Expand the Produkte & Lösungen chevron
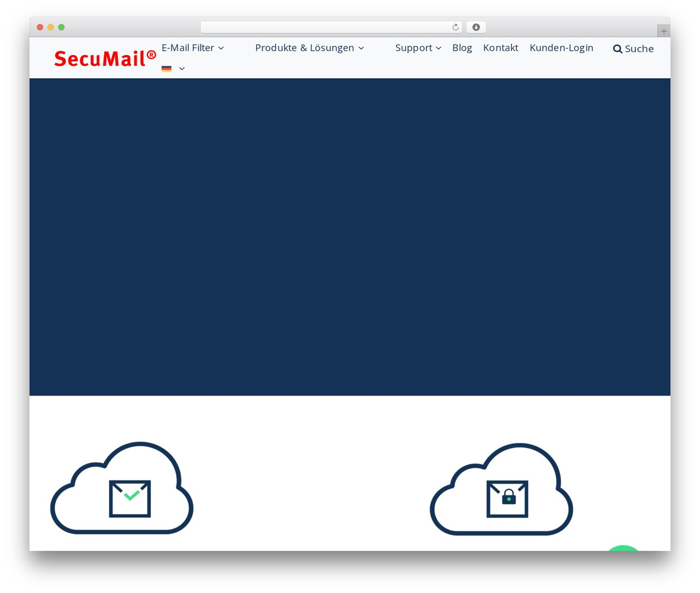Viewport: 700px width, 593px height. tap(361, 48)
